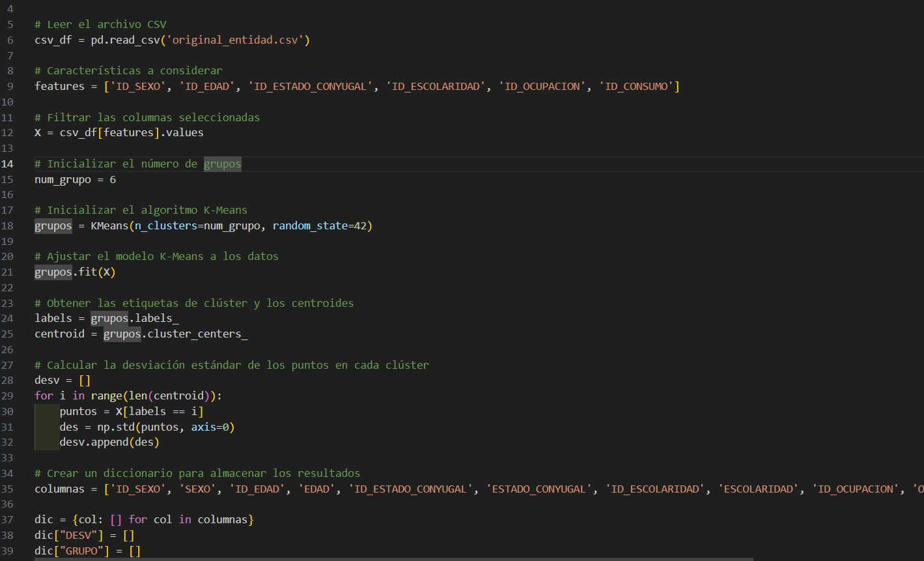Viewport: 924px width, 561px height.
Task: Click the comment '# Leer el archivo CSV'
Action: pos(100,25)
